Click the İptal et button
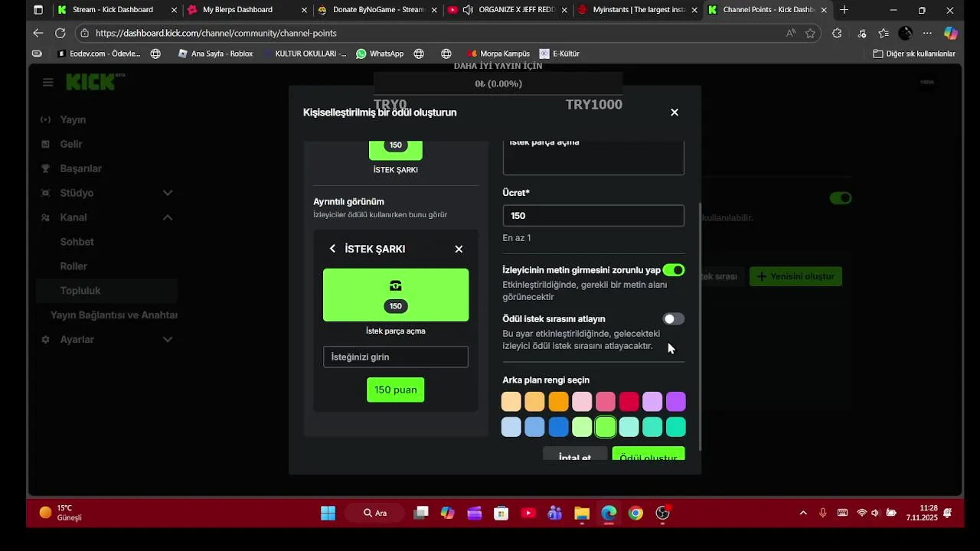 click(x=575, y=454)
